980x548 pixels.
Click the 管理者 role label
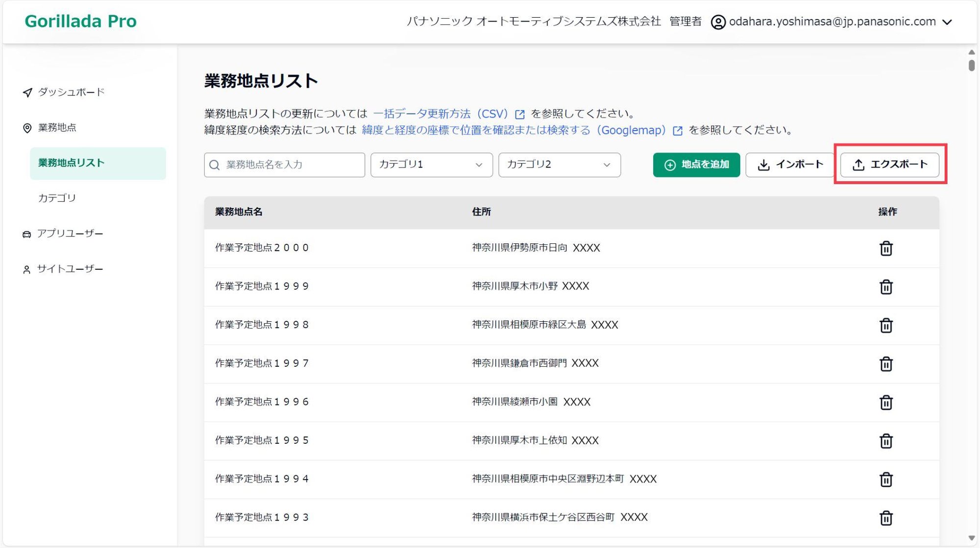click(x=686, y=22)
